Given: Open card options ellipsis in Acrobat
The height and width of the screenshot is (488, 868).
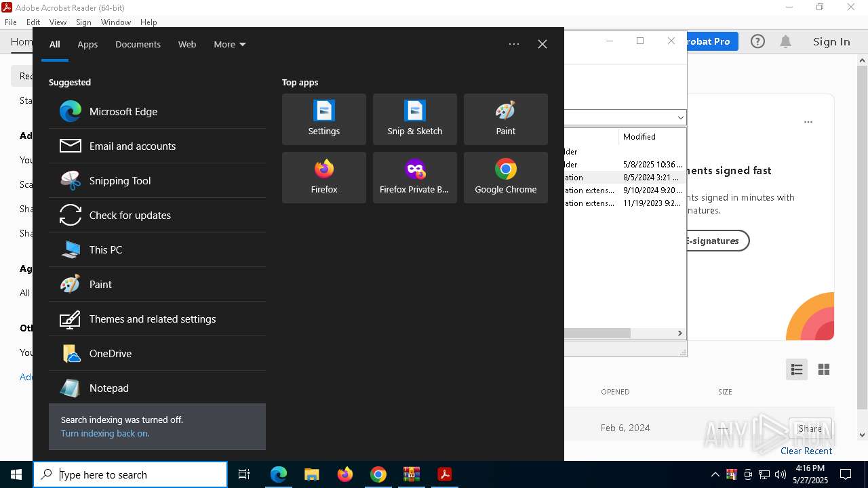Looking at the screenshot, I should [808, 122].
